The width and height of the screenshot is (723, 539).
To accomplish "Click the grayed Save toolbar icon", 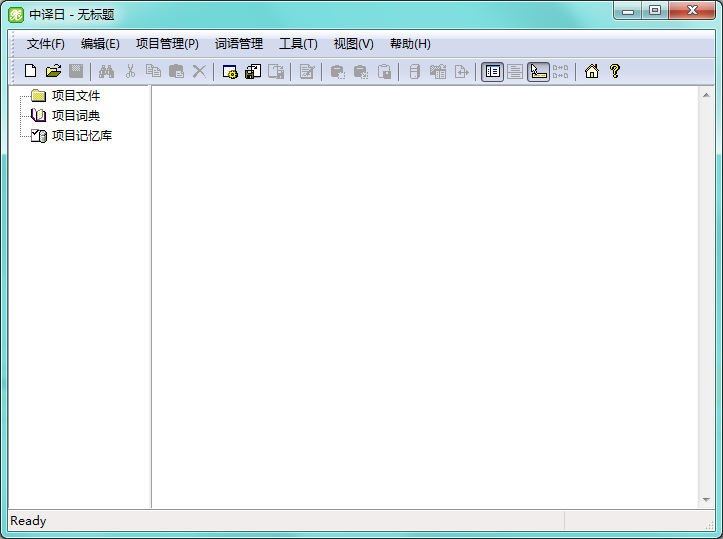I will pyautogui.click(x=76, y=71).
